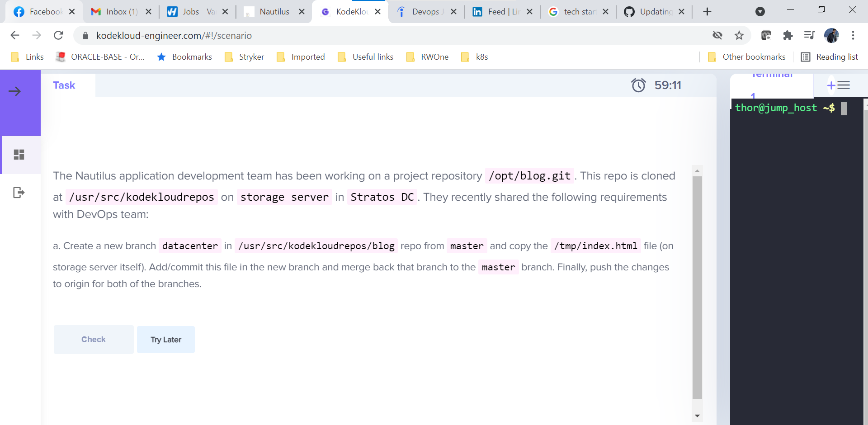
Task: Expand the tab search dropdown arrow
Action: tap(760, 12)
